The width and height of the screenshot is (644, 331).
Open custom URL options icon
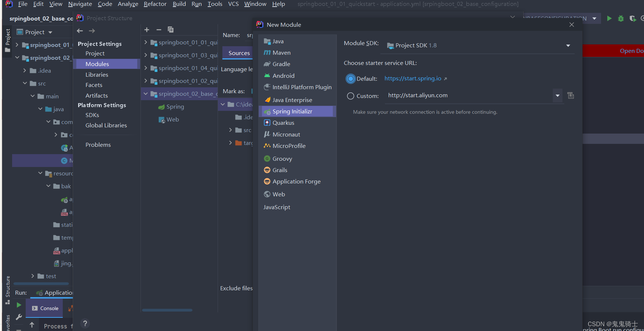571,95
